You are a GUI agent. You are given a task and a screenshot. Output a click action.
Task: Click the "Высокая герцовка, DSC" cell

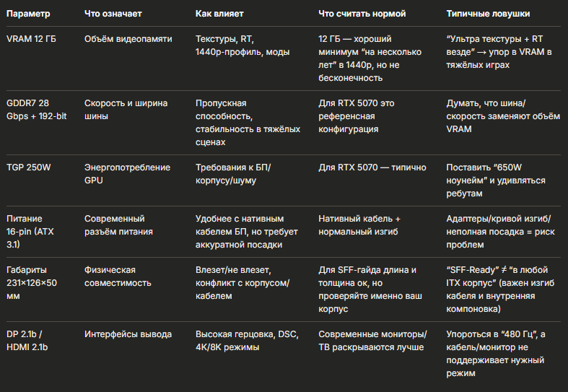pyautogui.click(x=247, y=341)
